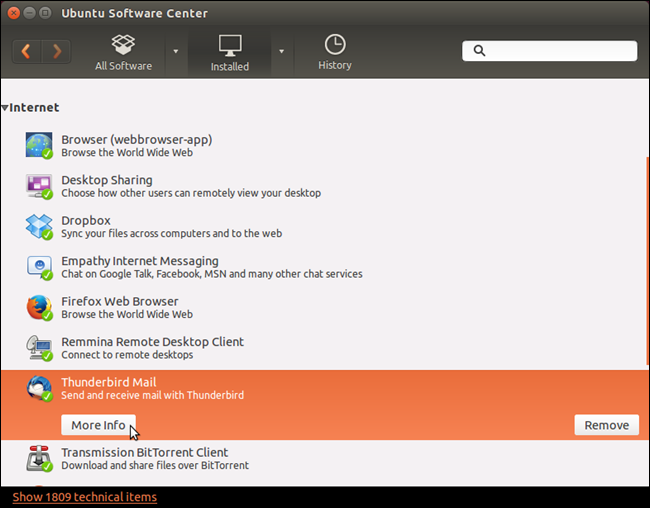Click 'Chat on Google Talk, Facebook' description
Viewport: 650px width, 508px height.
click(x=212, y=274)
